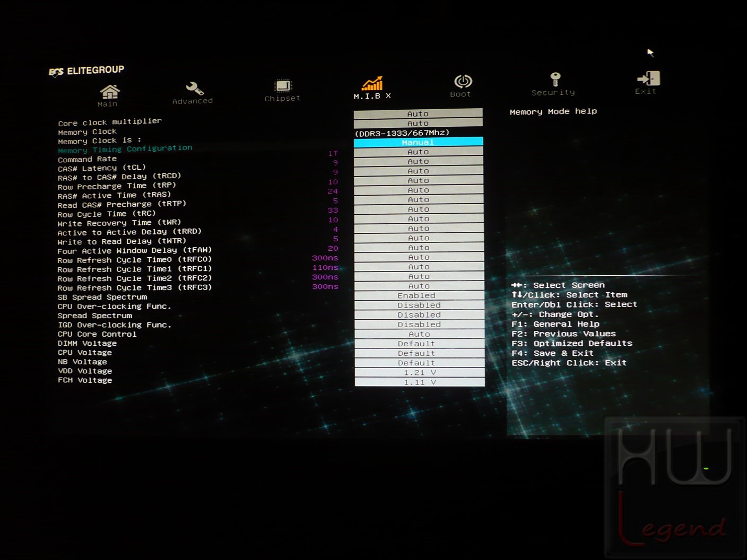
Task: Open the Main tab house icon
Action: [109, 92]
